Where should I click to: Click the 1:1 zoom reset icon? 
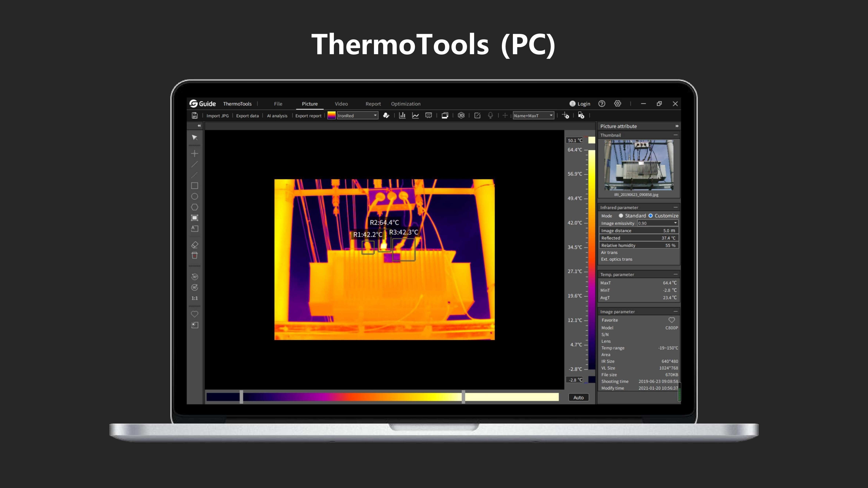pos(194,298)
